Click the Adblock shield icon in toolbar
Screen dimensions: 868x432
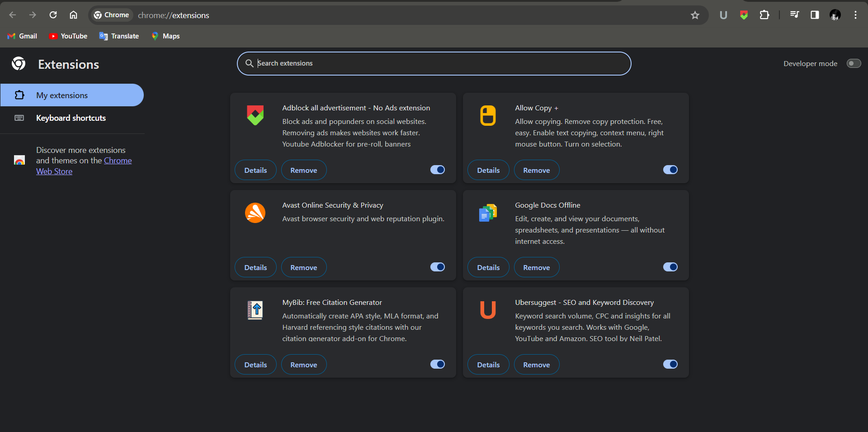pos(744,15)
